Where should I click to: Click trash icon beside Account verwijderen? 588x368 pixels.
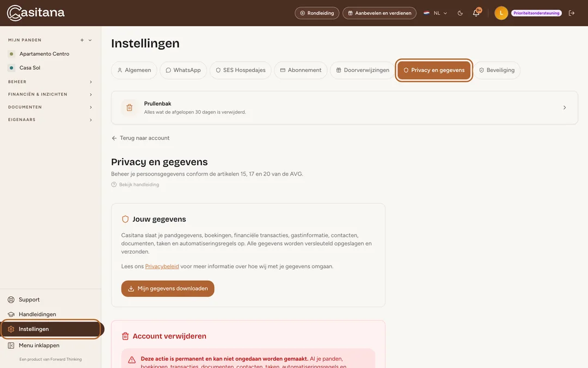tap(125, 336)
